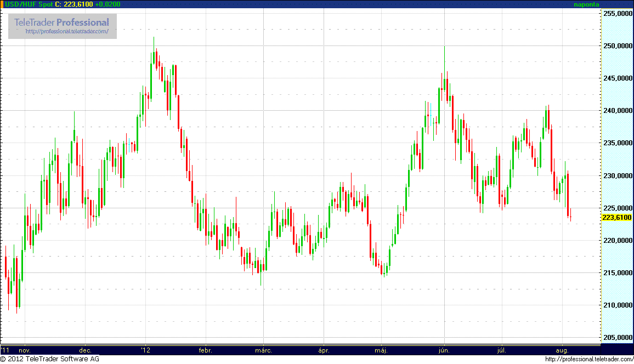
Task: Click the 205,0000 price axis label
Action: tap(617, 338)
